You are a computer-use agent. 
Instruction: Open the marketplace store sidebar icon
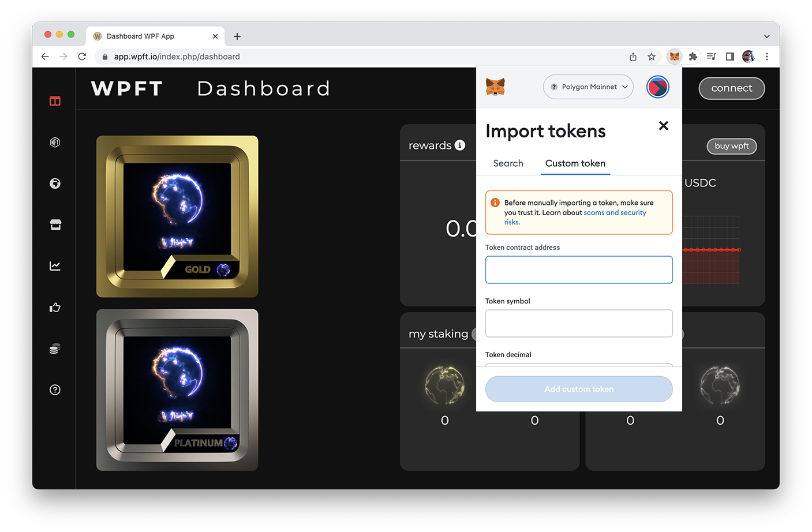(55, 224)
